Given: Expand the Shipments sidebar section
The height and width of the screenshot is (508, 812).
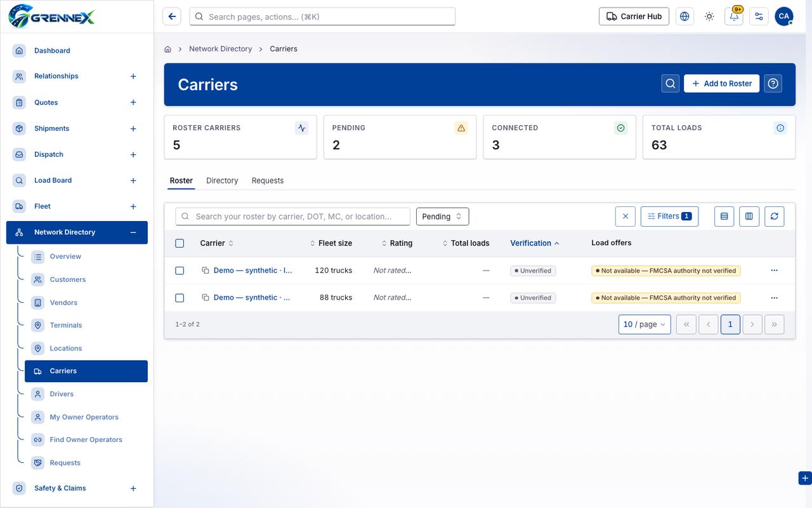Looking at the screenshot, I should click(x=133, y=129).
